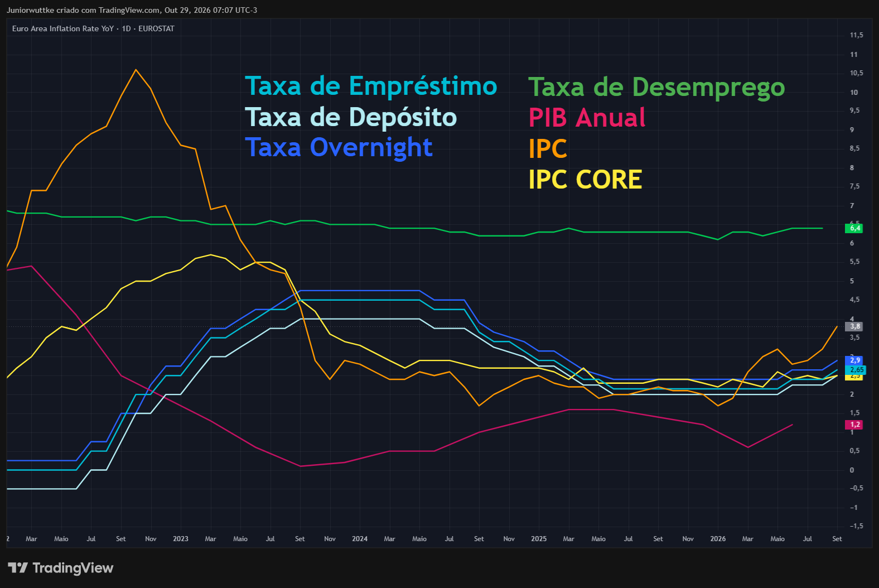879x588 pixels.
Task: Click the TradingView logo at the bottom
Action: tap(61, 568)
